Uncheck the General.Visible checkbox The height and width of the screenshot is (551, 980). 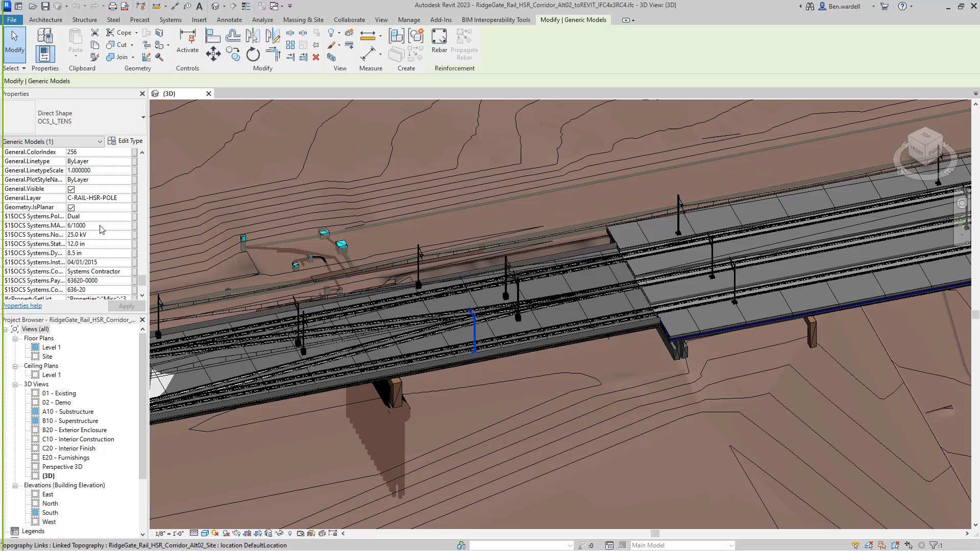click(71, 189)
